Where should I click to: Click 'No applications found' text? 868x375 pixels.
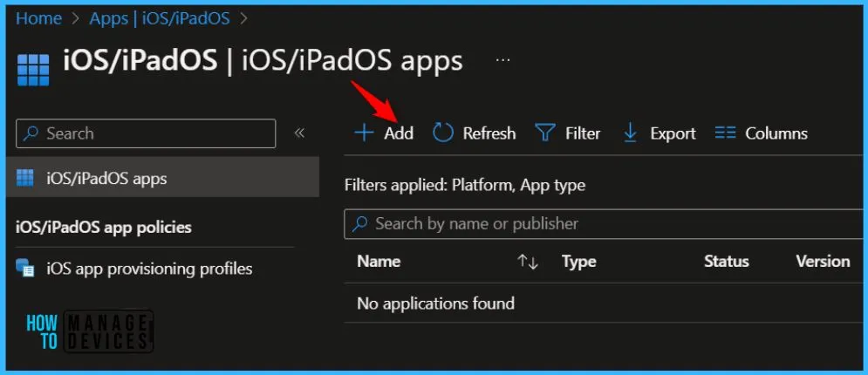point(435,303)
